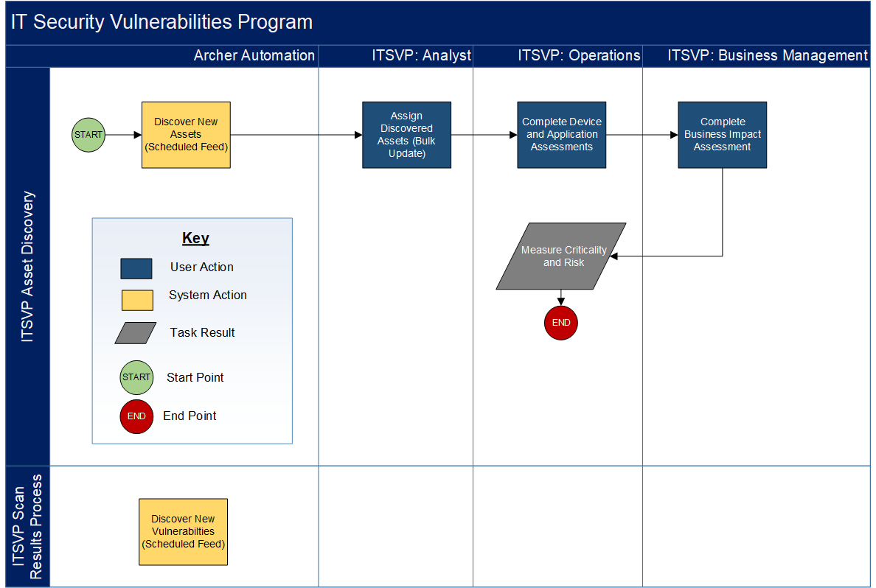Viewport: 876px width, 588px height.
Task: Click the ITSVP Scan Results Process row label
Action: pos(27,527)
